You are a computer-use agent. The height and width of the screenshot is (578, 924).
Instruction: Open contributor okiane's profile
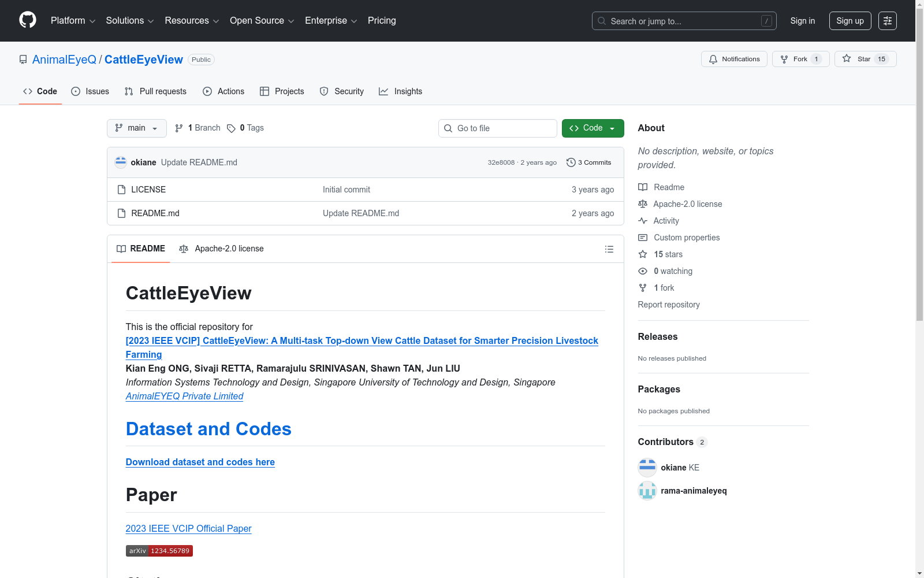tap(680, 468)
